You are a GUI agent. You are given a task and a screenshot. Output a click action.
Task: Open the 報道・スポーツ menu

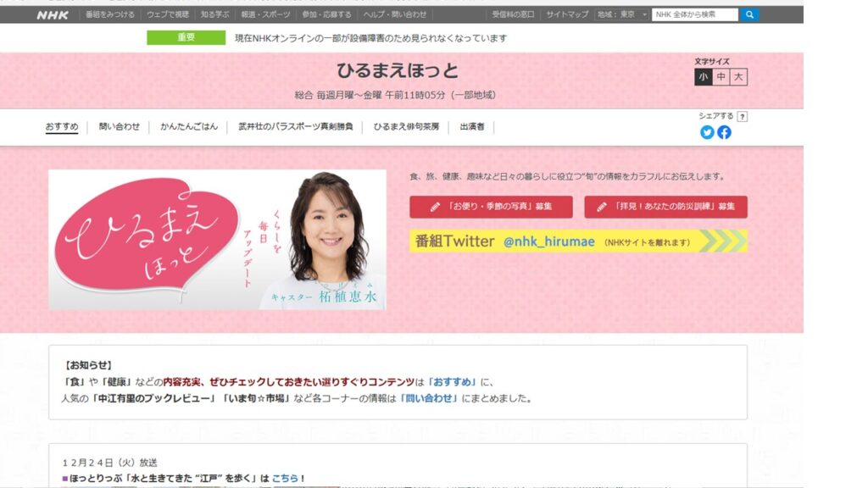tap(265, 14)
